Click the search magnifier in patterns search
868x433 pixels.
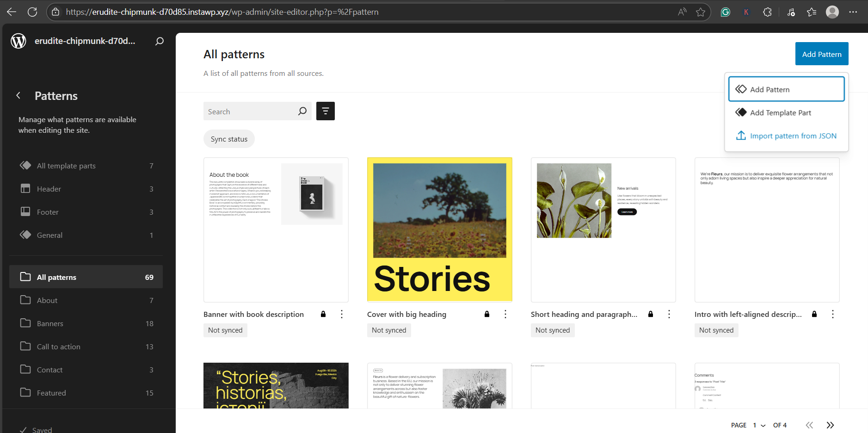pyautogui.click(x=302, y=111)
